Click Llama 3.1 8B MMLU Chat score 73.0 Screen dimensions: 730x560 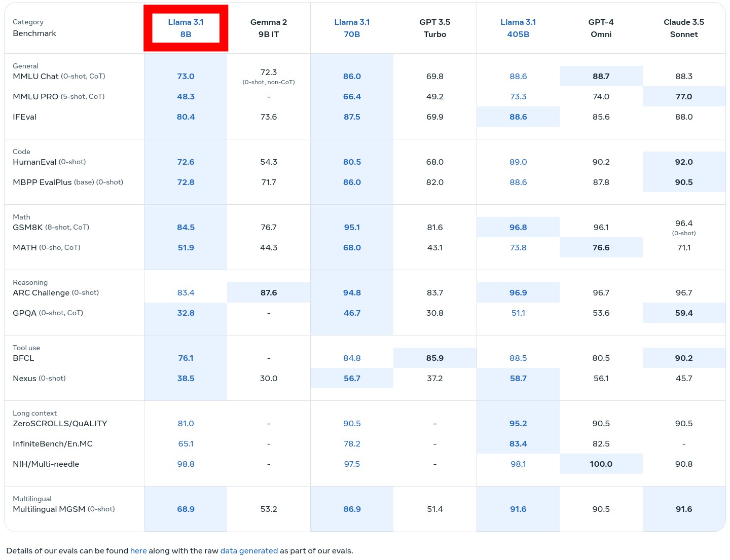coord(186,76)
